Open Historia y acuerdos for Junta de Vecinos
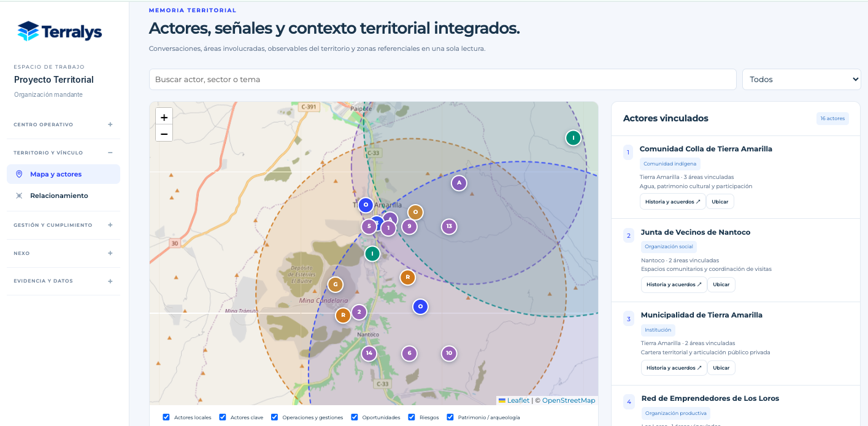The image size is (868, 426). pyautogui.click(x=674, y=284)
